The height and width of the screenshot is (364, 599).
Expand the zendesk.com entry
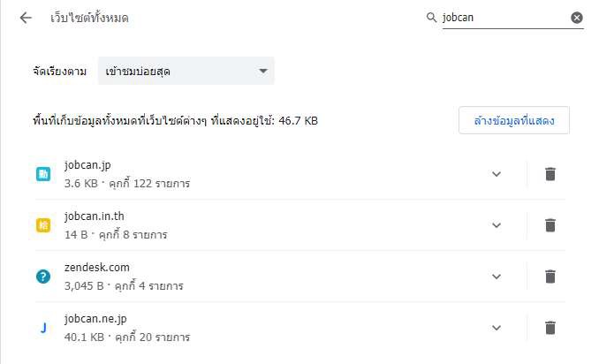[497, 277]
